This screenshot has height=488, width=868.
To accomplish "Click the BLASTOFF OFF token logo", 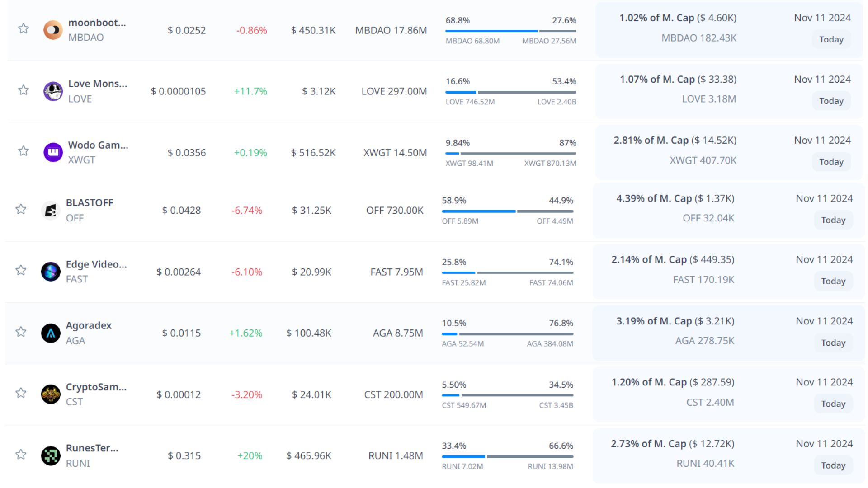I will point(51,210).
